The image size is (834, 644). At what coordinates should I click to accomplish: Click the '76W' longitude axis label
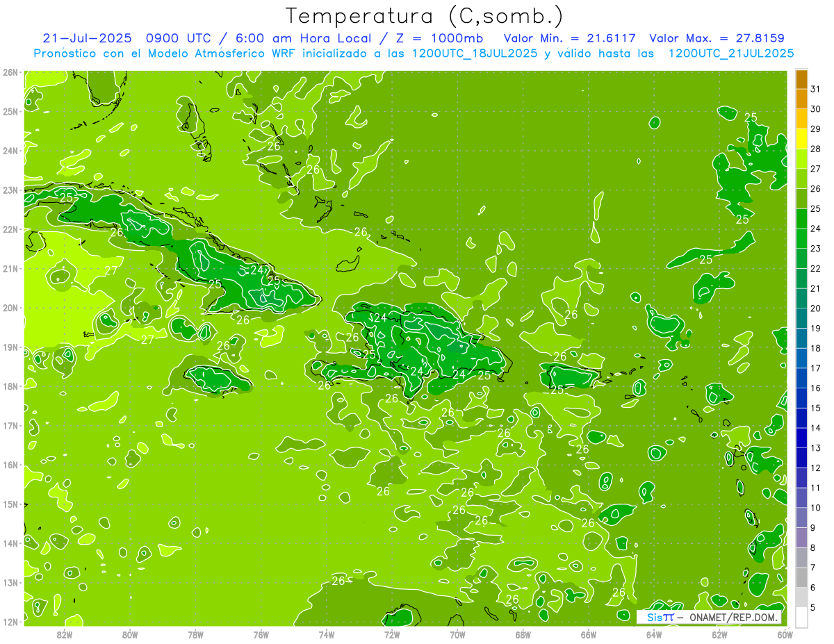tap(261, 634)
